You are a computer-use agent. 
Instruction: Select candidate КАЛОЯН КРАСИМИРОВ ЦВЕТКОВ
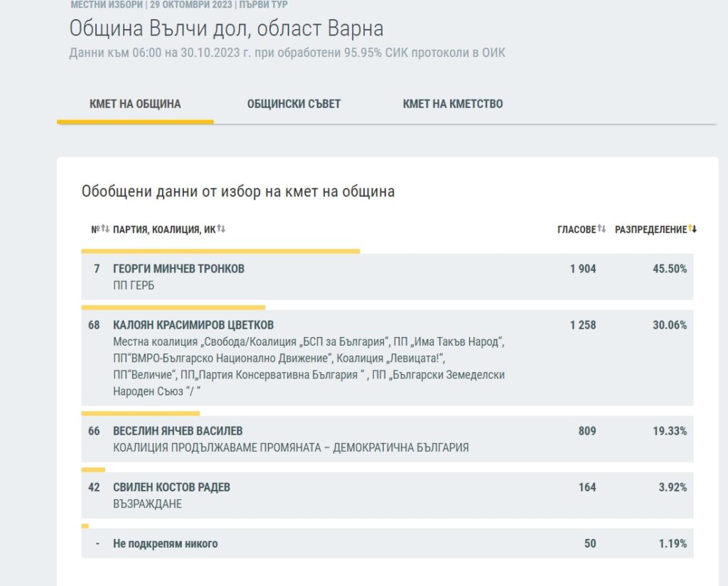[x=193, y=325]
